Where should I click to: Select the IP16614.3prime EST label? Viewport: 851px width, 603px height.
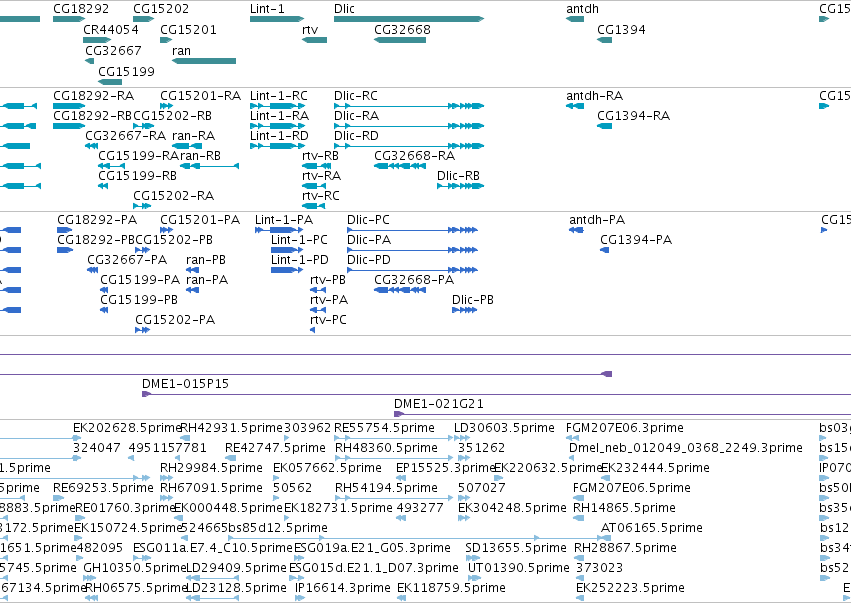(x=343, y=588)
